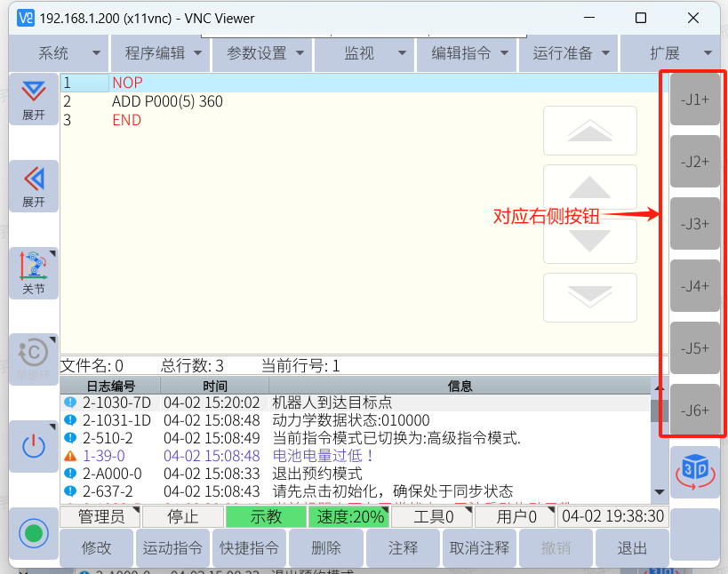This screenshot has height=574, width=728.
Task: Expand the 管理员 user level selector
Action: click(100, 516)
